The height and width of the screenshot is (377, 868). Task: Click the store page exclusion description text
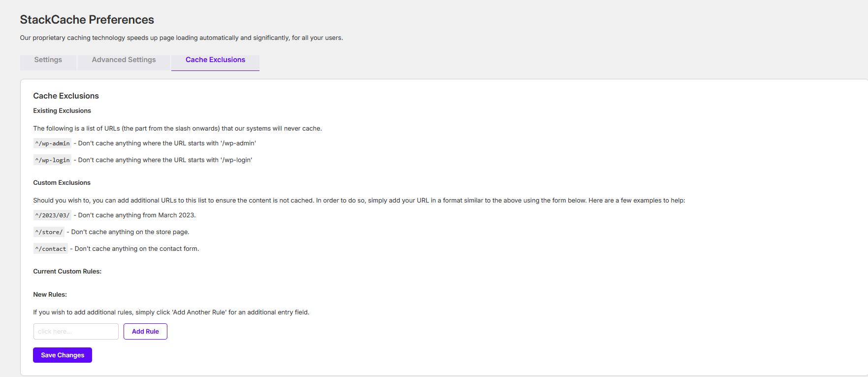130,232
